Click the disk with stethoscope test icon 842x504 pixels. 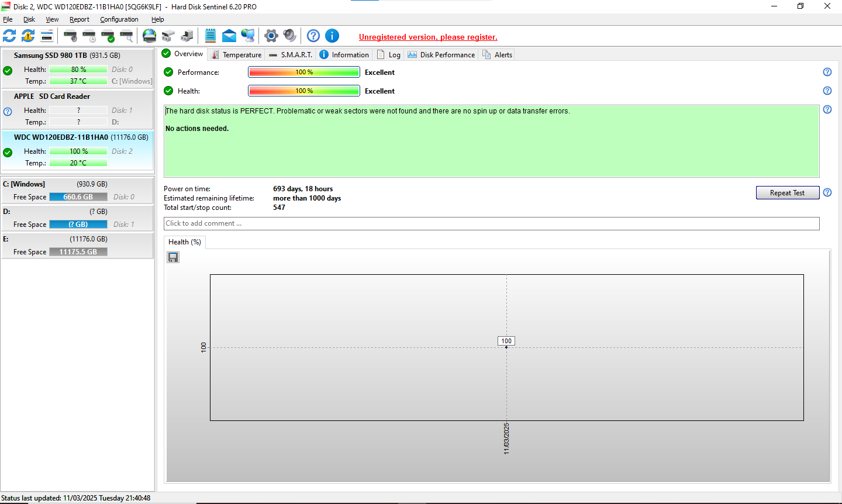pyautogui.click(x=70, y=36)
